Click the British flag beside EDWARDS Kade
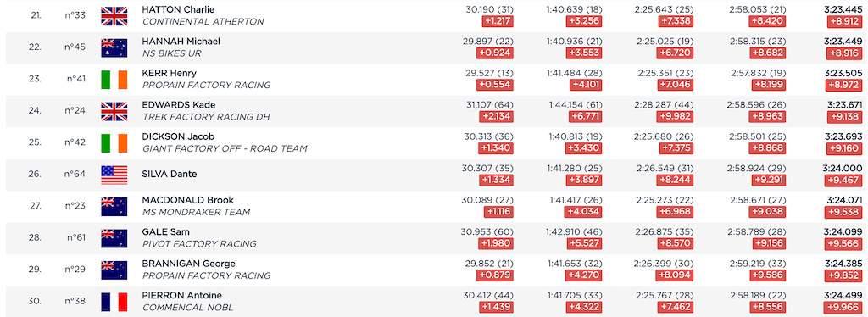 (x=114, y=111)
